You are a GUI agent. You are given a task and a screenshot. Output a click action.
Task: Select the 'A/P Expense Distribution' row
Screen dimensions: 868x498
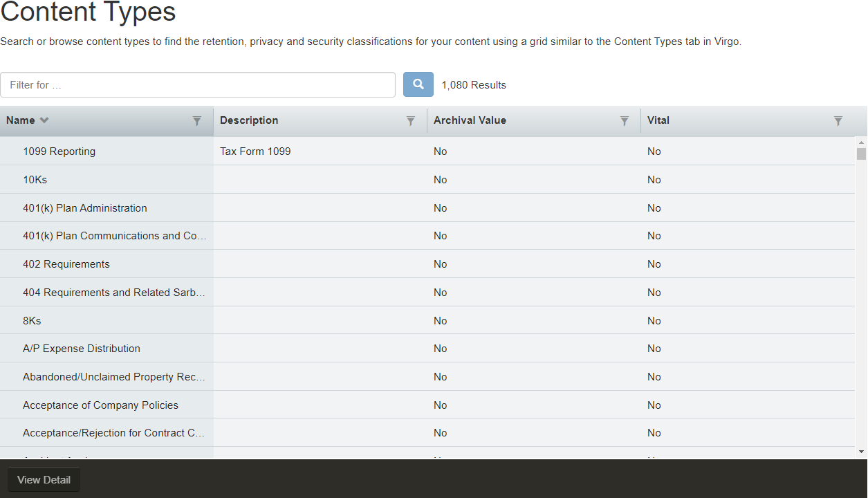click(81, 348)
